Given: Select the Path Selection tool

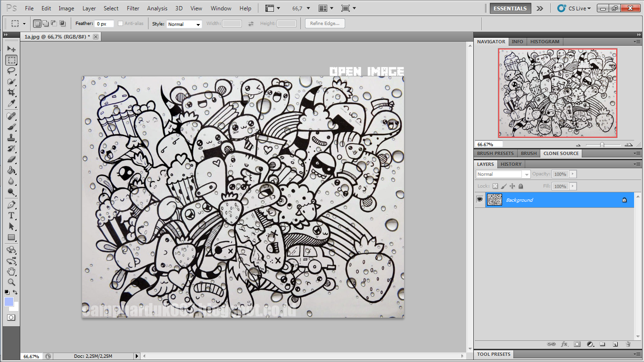Looking at the screenshot, I should (11, 226).
